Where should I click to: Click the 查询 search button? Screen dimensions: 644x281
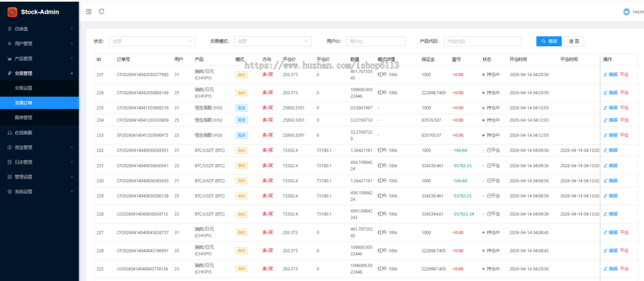point(549,41)
